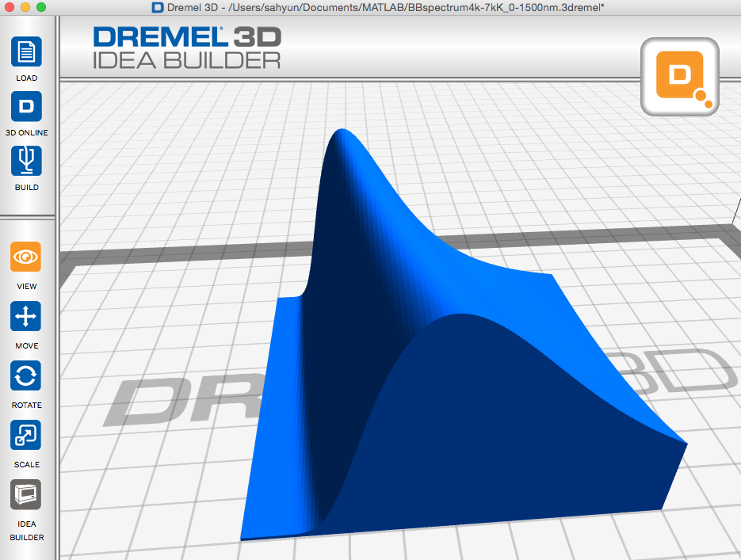Viewport: 741px width, 560px height.
Task: Click the SCALE label text
Action: coord(26,465)
